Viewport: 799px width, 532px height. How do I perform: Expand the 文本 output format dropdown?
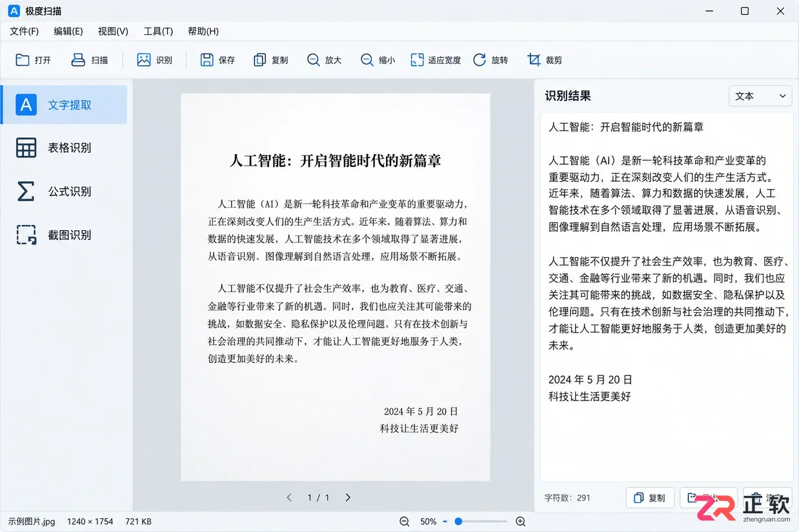click(x=760, y=96)
